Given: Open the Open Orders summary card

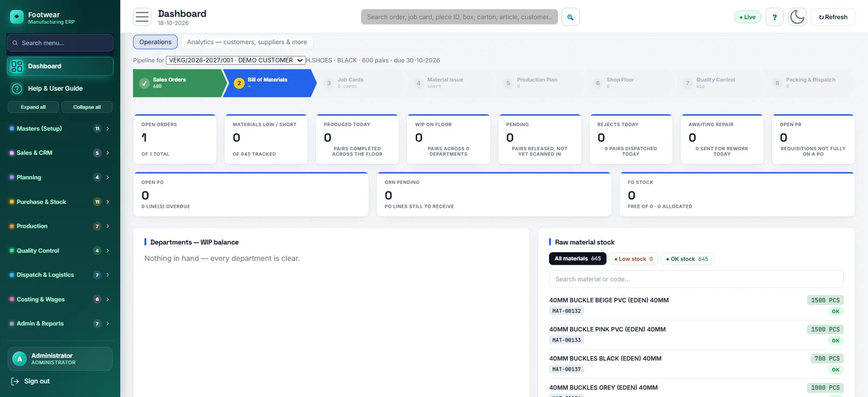Looking at the screenshot, I should point(175,139).
